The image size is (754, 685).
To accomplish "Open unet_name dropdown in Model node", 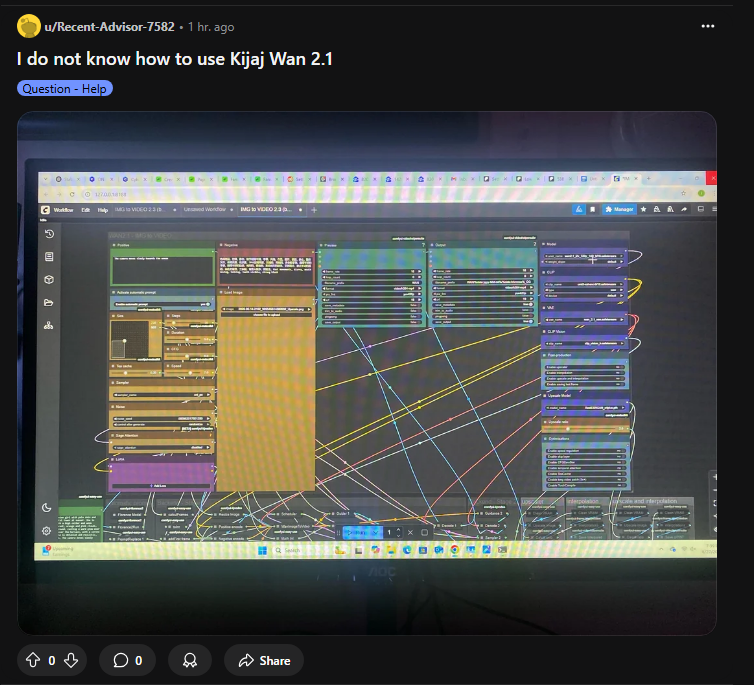I will pos(584,256).
